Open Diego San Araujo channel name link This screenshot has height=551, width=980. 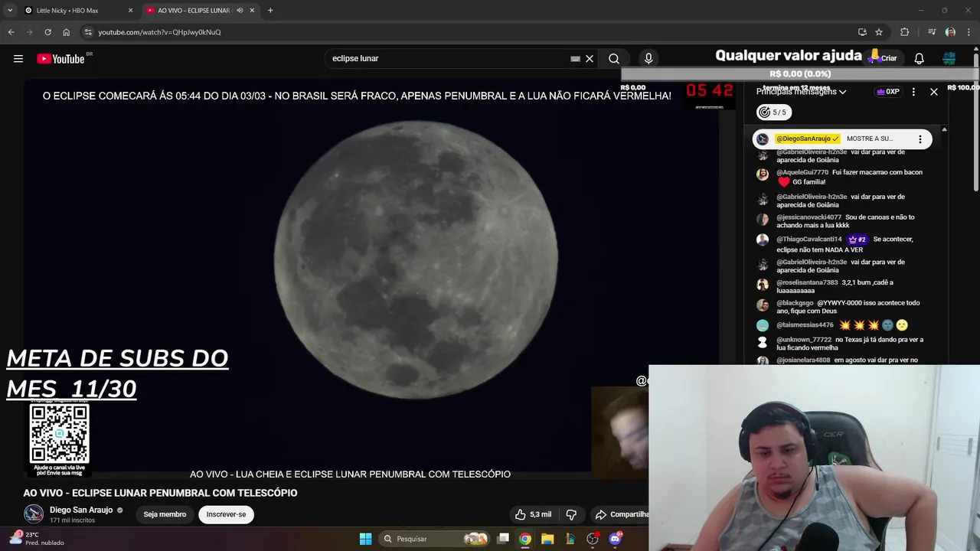coord(81,510)
